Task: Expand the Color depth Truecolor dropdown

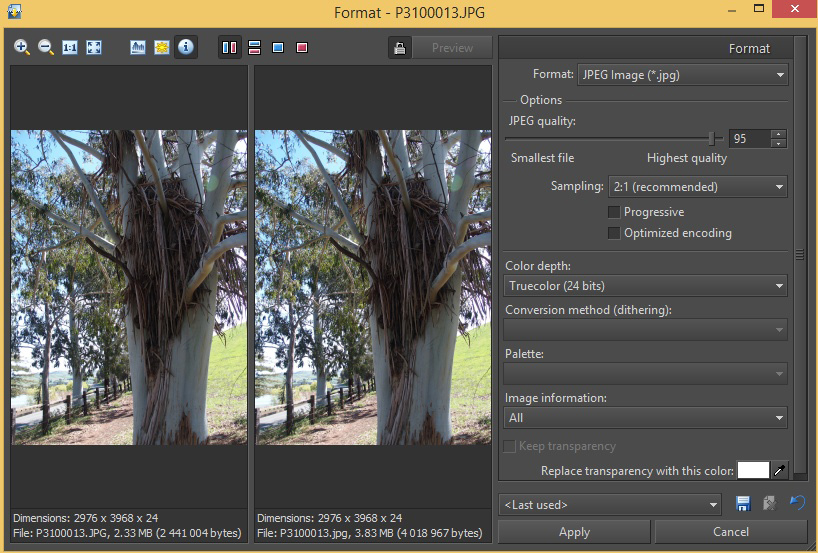Action: (x=645, y=286)
